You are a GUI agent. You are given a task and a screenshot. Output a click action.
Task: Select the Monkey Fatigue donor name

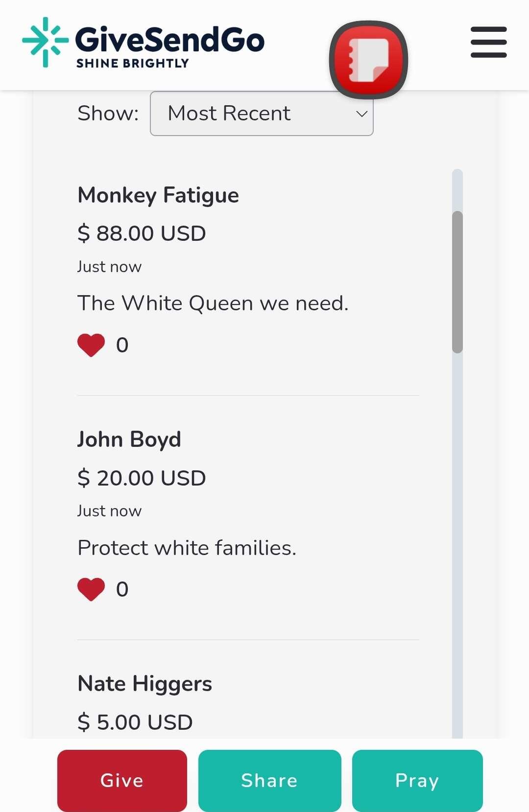[158, 195]
